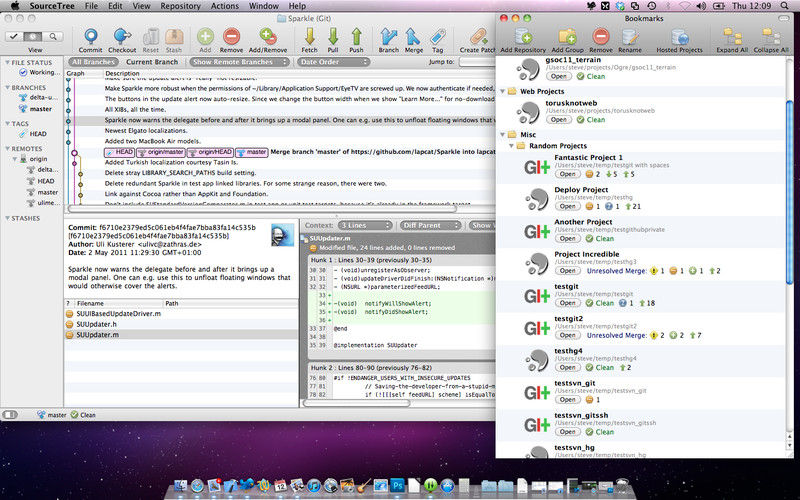Click Open for Deploy Project

tap(567, 206)
